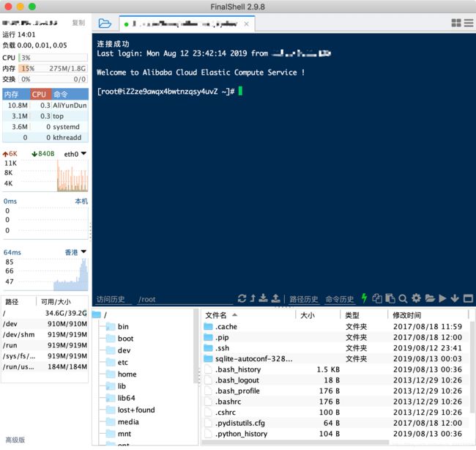476x450 pixels.
Task: Sort files by the 大小 size column
Action: (318, 315)
